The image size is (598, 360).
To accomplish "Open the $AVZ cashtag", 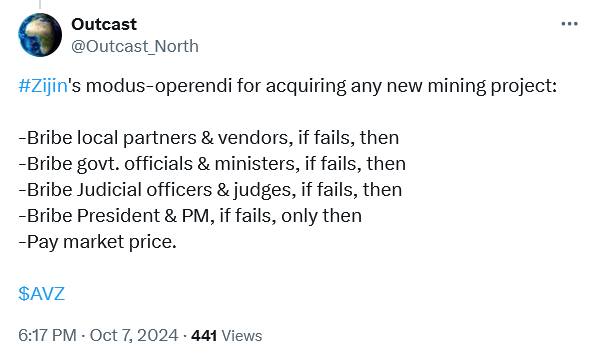I will pos(42,294).
